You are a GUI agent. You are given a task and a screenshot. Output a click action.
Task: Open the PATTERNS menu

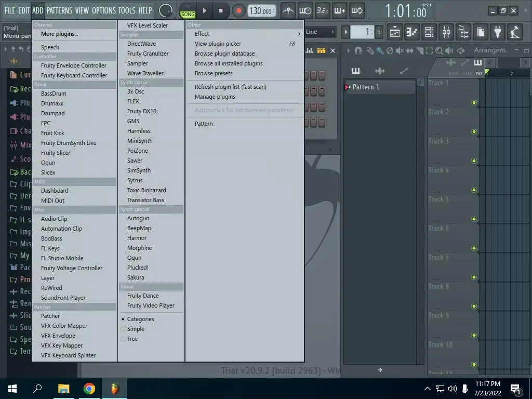pos(59,10)
